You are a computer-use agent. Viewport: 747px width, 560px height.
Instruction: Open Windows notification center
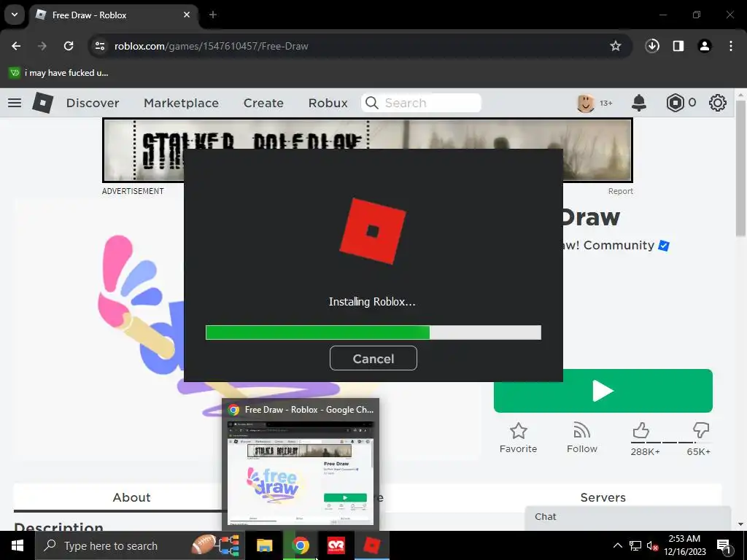(724, 545)
